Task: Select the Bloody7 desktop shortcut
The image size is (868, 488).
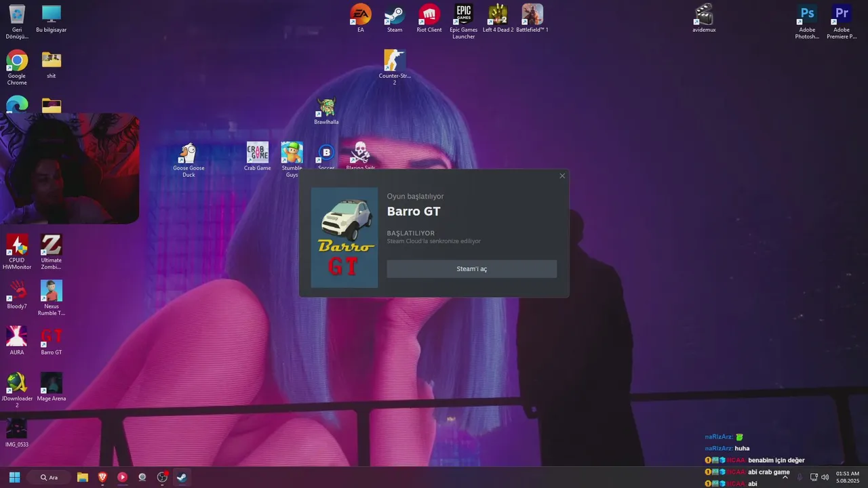Action: (x=17, y=295)
